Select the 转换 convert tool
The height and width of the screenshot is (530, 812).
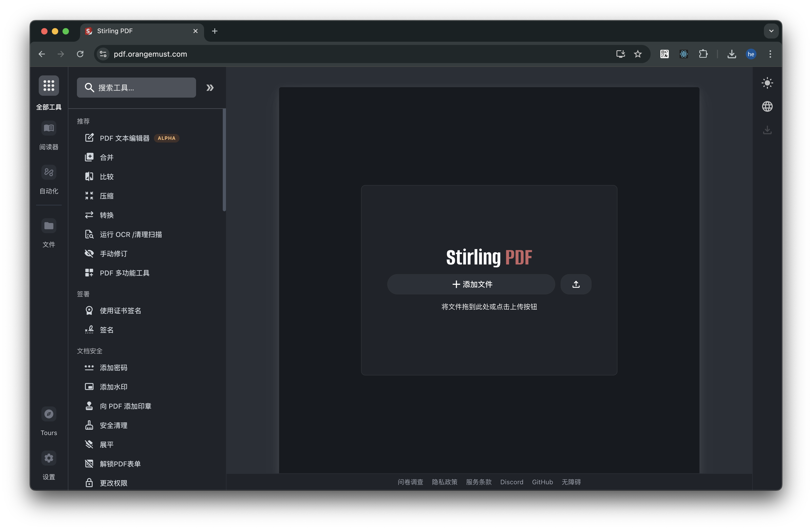pos(107,215)
